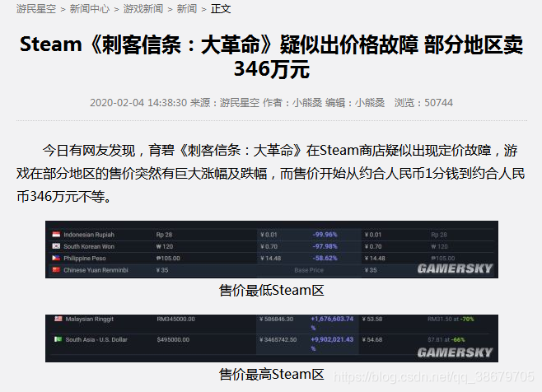Click the Chinese flag icon
The width and height of the screenshot is (542, 392).
point(56,269)
